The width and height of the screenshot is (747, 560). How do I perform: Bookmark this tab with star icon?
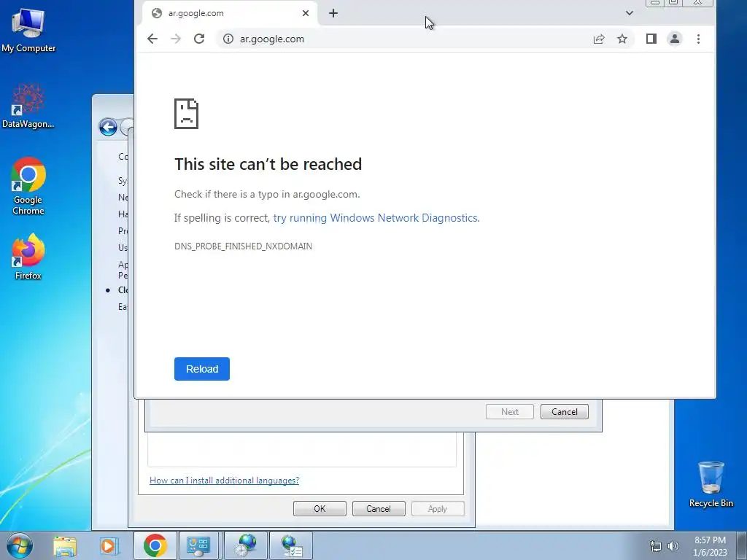[x=622, y=39]
